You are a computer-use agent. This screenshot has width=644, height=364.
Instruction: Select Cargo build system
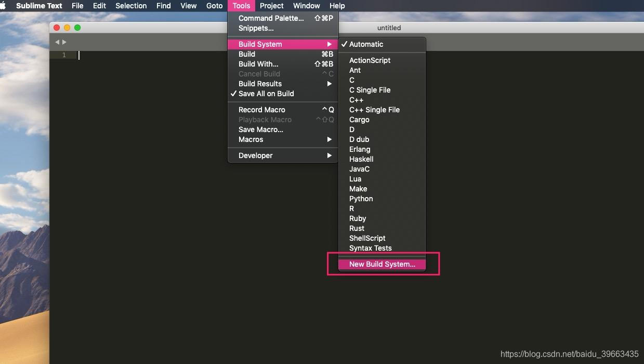(x=382, y=120)
